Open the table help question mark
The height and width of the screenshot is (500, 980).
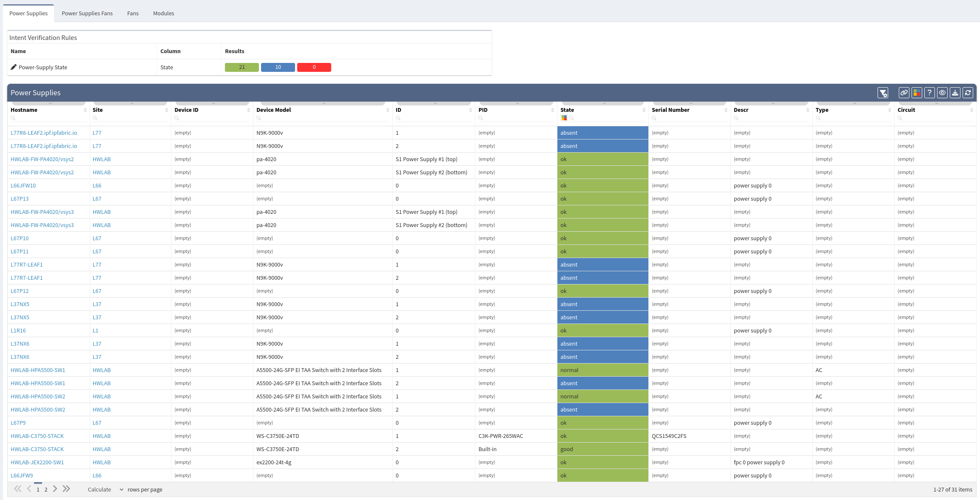tap(929, 93)
